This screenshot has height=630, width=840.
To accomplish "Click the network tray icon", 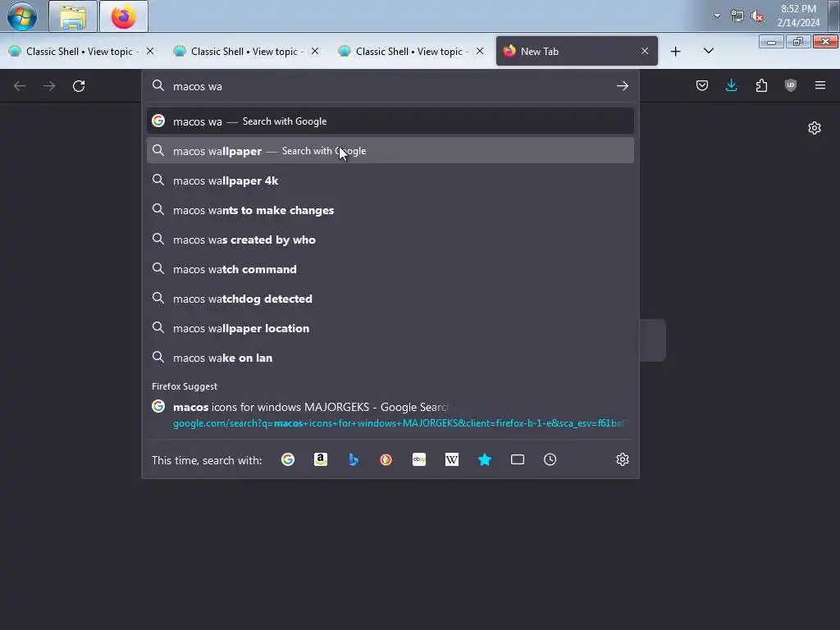I will (x=737, y=16).
